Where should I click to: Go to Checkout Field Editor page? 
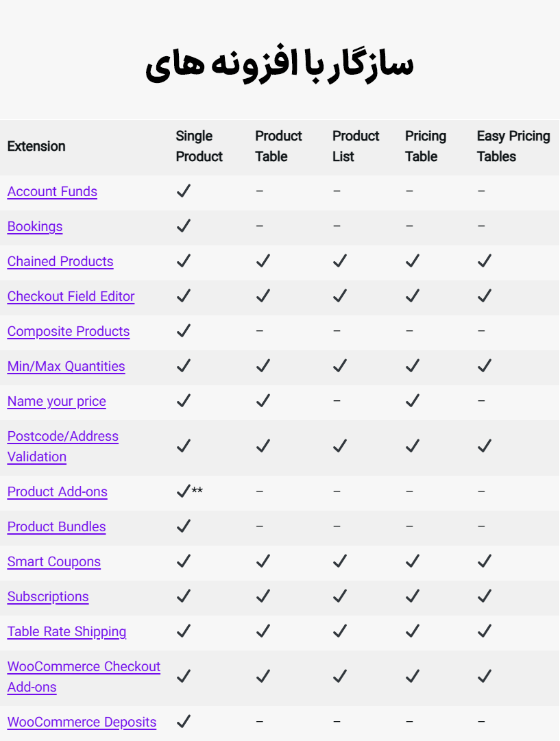point(71,297)
